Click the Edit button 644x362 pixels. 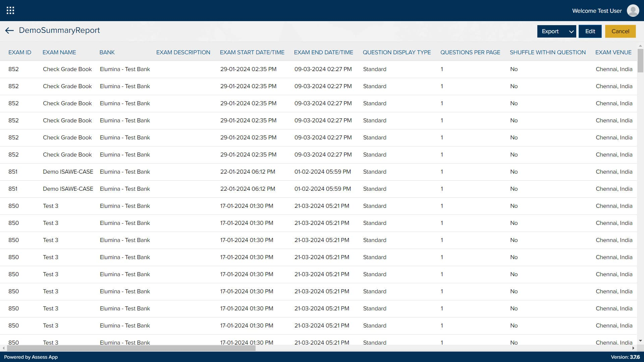[590, 31]
